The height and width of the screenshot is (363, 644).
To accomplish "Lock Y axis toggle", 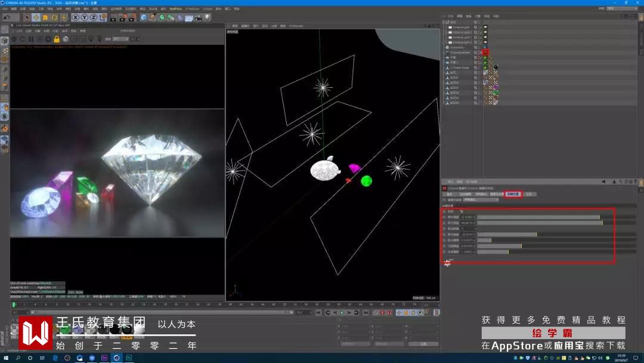I will click(x=85, y=17).
